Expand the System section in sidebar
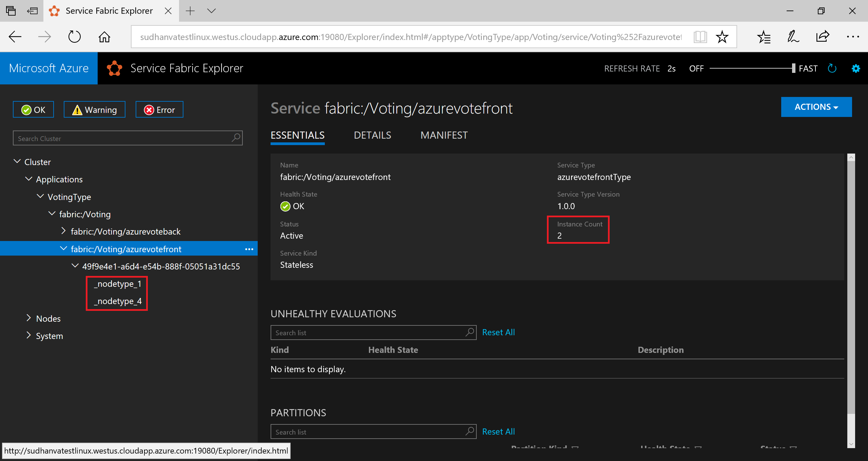The height and width of the screenshot is (461, 868). (x=29, y=335)
